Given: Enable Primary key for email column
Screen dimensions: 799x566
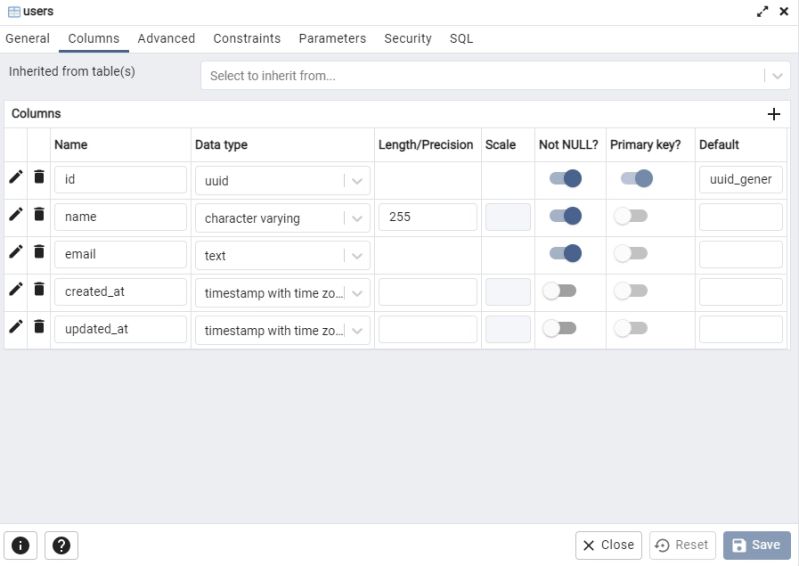Looking at the screenshot, I should 631,253.
